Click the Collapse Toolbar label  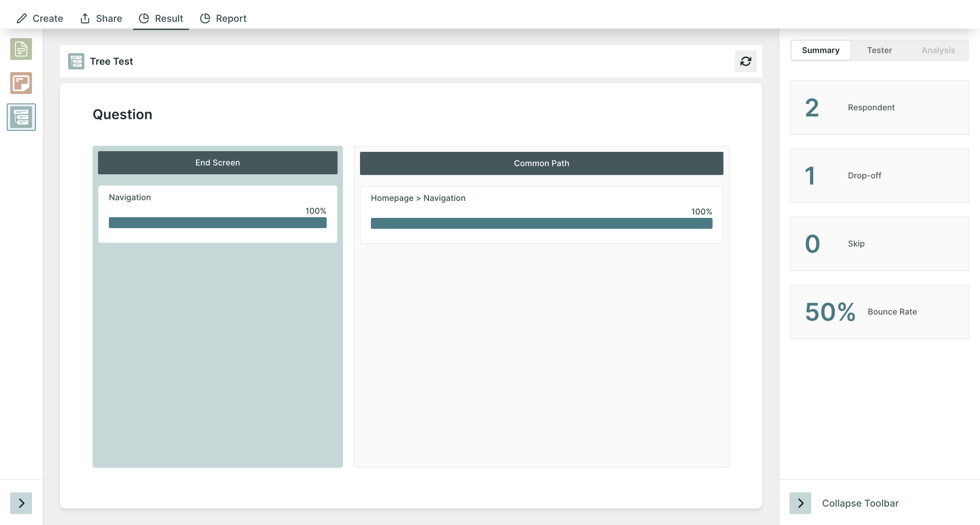(x=860, y=503)
